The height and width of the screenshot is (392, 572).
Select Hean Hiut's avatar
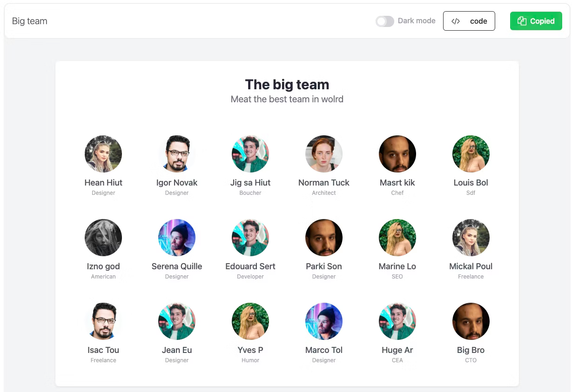click(103, 154)
